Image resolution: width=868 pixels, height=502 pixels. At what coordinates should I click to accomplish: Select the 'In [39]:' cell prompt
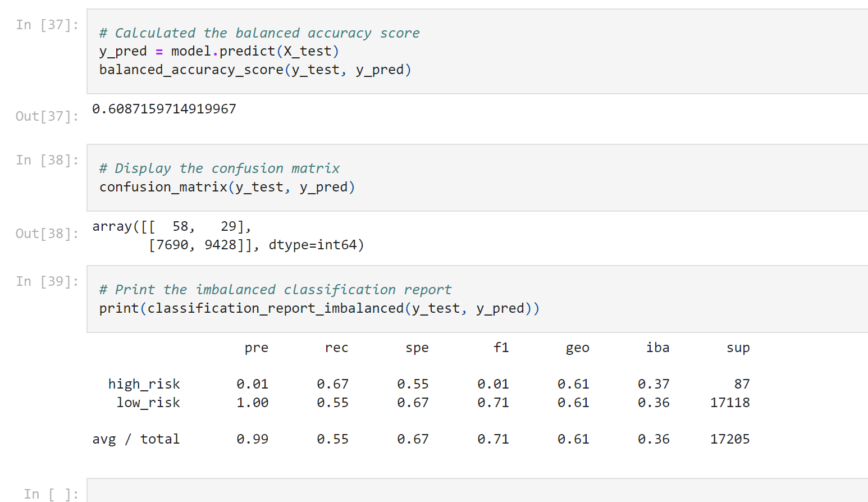[x=47, y=281]
